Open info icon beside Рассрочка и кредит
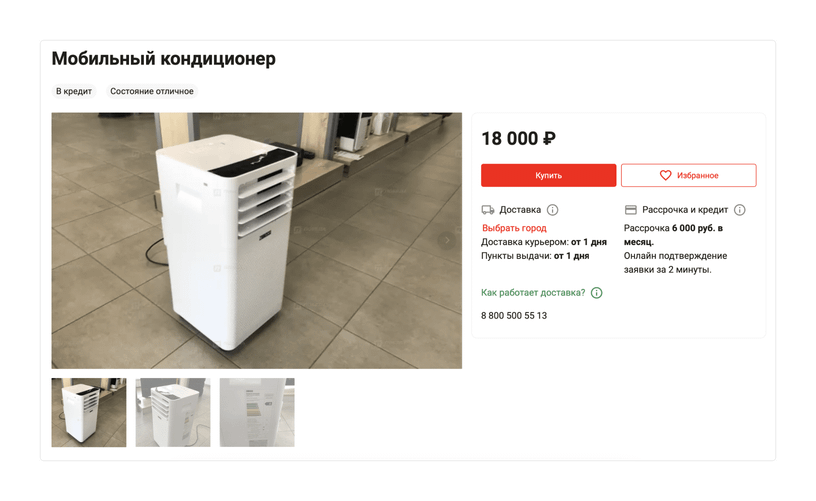Screen dimensions: 816x501 tap(740, 210)
